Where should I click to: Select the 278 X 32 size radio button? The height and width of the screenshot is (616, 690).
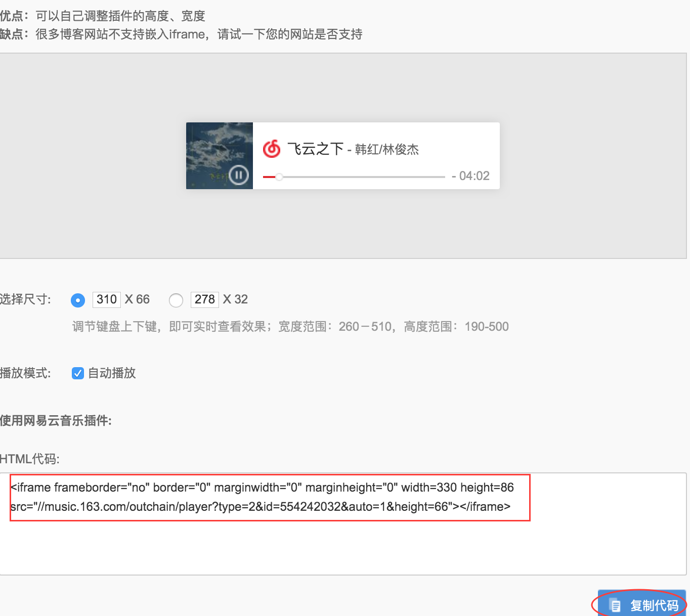tap(176, 300)
